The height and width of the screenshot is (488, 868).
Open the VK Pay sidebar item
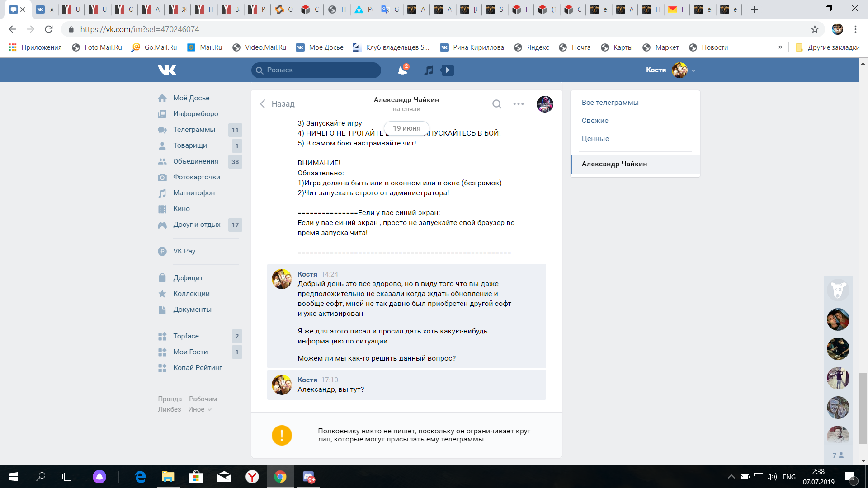click(x=184, y=251)
